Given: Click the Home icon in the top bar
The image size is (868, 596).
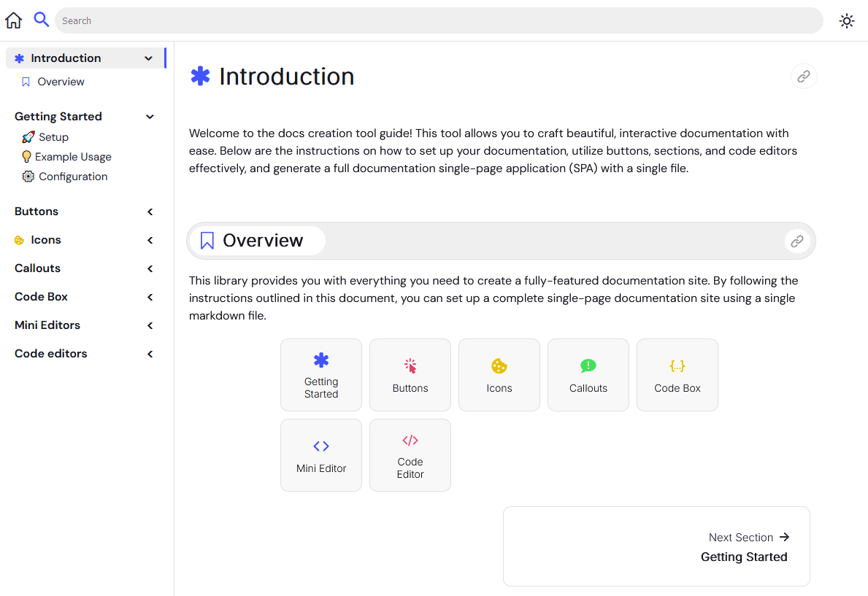Looking at the screenshot, I should click(13, 20).
